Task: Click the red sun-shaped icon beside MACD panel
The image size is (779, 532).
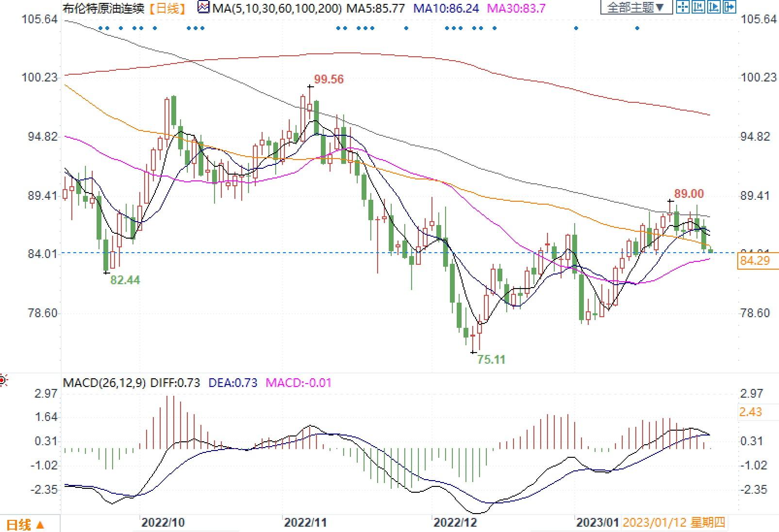Action: tap(3, 381)
